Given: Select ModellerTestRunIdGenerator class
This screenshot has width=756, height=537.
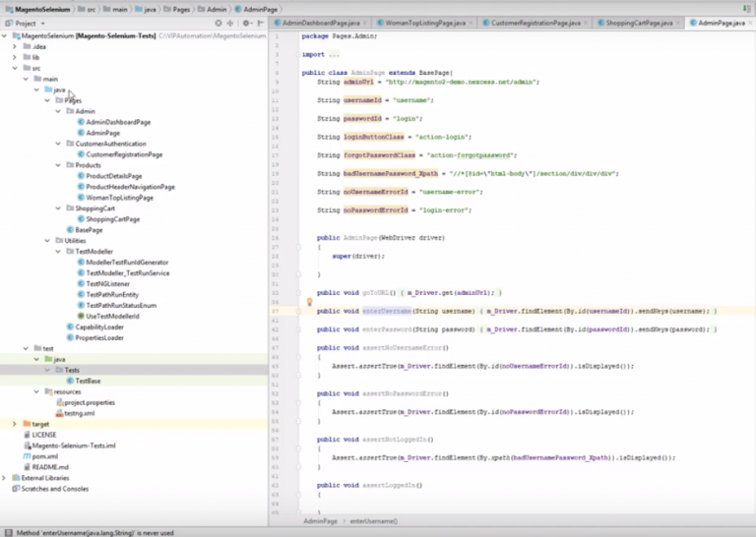Looking at the screenshot, I should click(123, 262).
